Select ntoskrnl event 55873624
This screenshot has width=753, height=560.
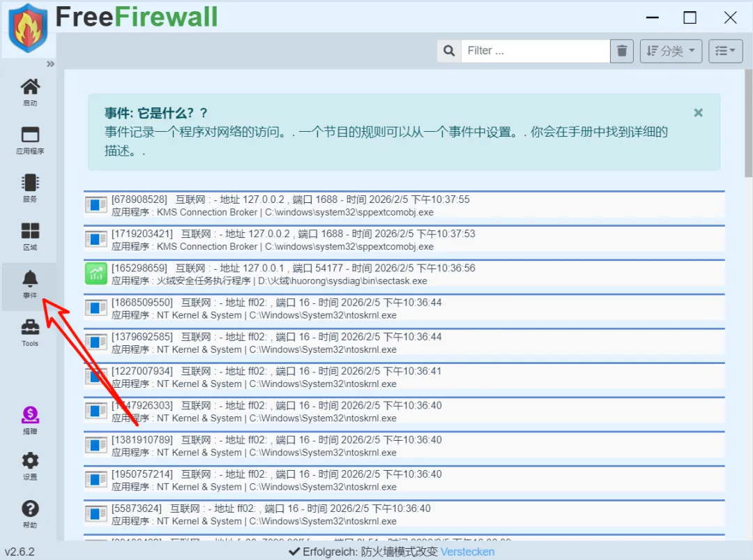pos(404,514)
